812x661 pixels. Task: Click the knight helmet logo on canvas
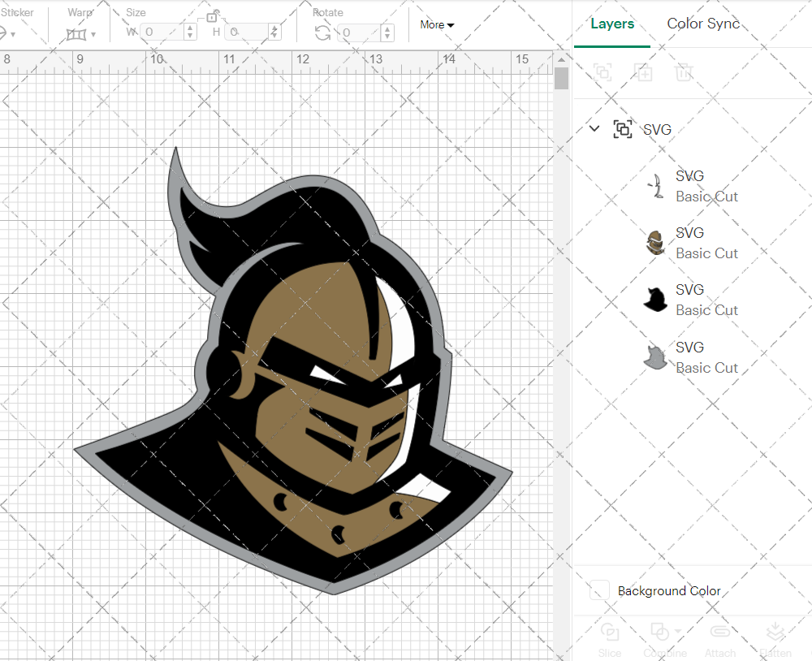294,370
